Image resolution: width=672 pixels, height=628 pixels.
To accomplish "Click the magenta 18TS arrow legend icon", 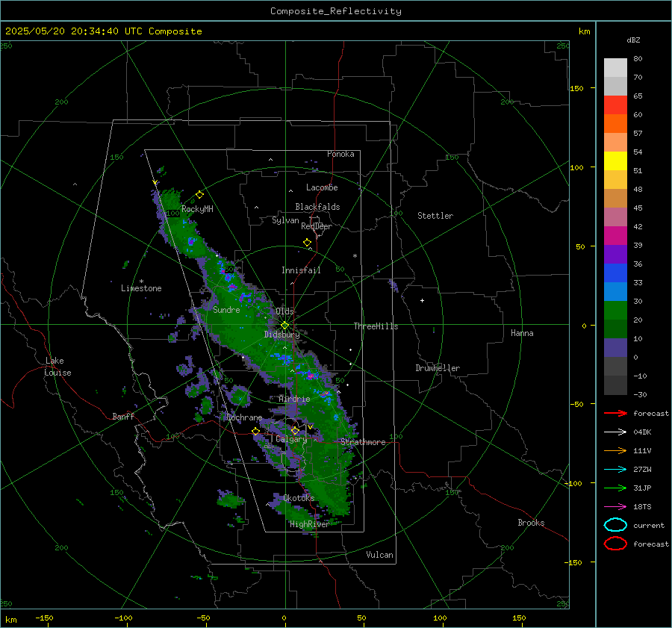I will pos(615,507).
